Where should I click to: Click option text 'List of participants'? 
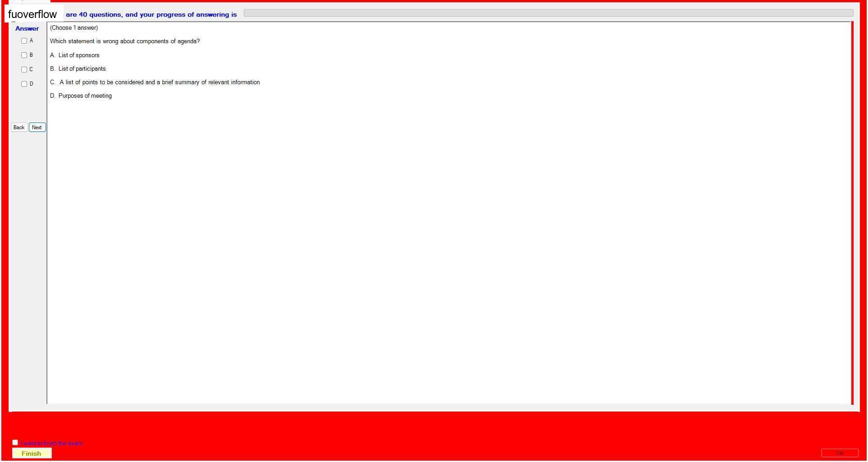point(82,69)
